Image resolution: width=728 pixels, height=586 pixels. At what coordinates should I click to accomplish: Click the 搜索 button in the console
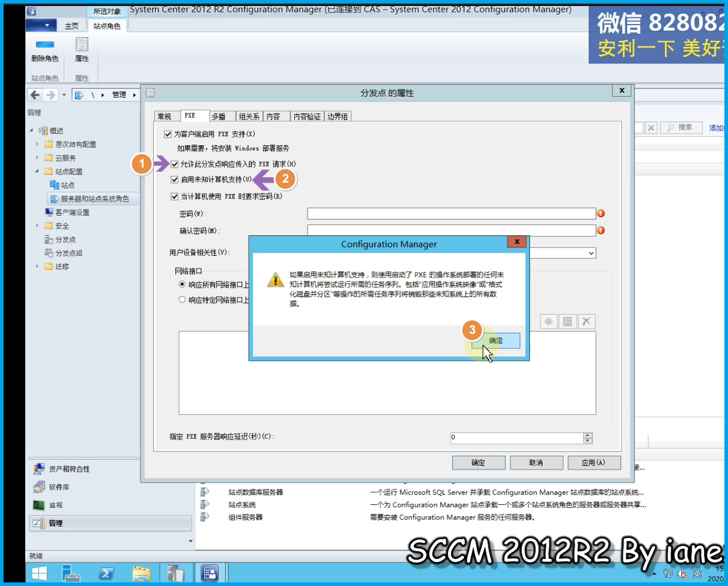point(681,127)
